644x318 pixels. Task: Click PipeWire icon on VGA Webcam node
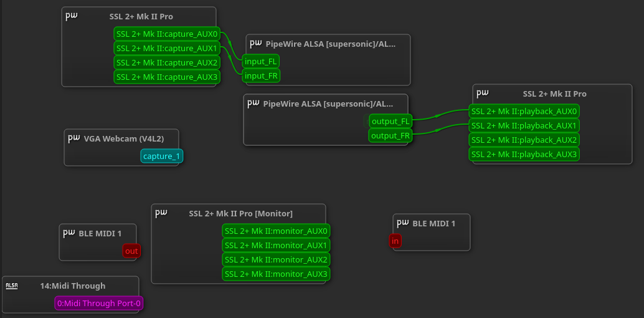point(73,138)
